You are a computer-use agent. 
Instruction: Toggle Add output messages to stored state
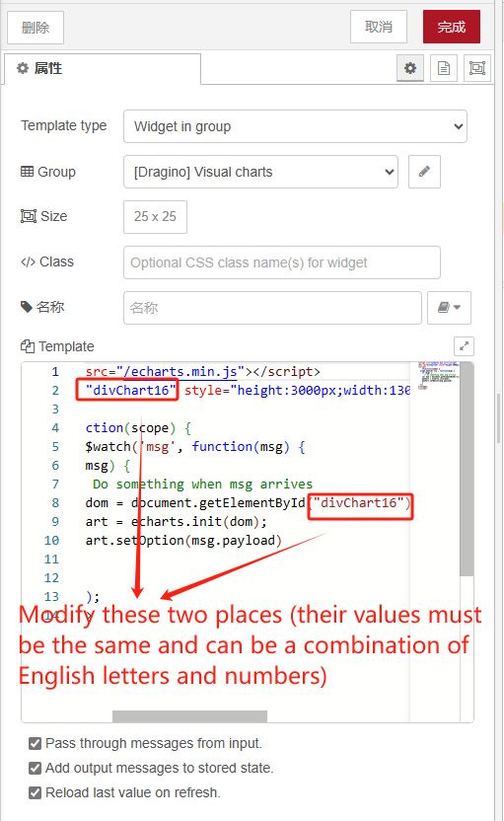[x=36, y=768]
